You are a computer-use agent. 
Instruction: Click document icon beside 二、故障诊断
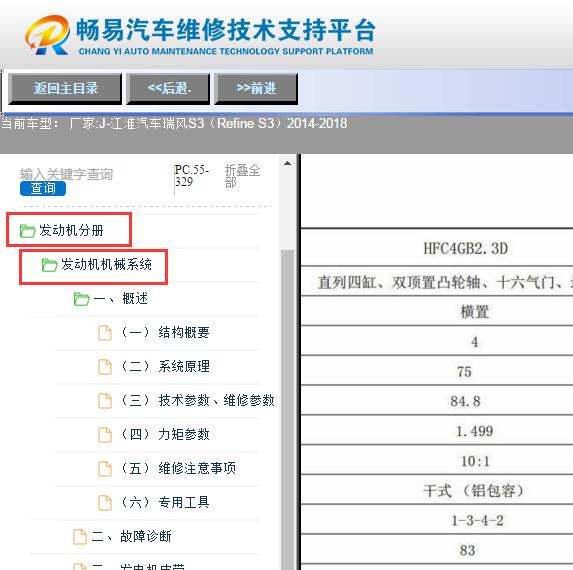[80, 537]
